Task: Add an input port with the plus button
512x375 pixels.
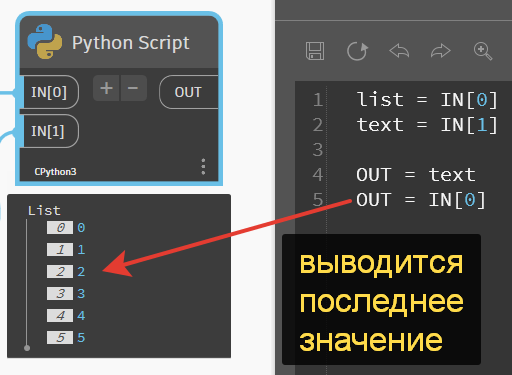Action: [106, 88]
